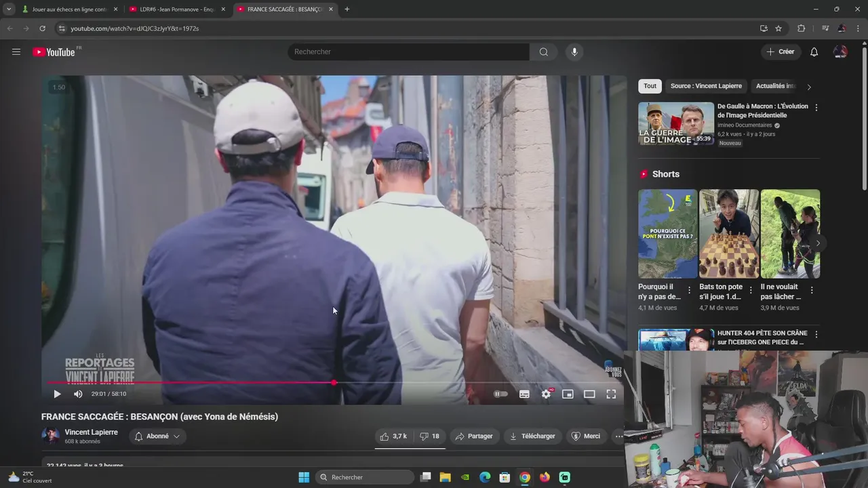Go back in browser history
The height and width of the screenshot is (488, 868).
[9, 28]
